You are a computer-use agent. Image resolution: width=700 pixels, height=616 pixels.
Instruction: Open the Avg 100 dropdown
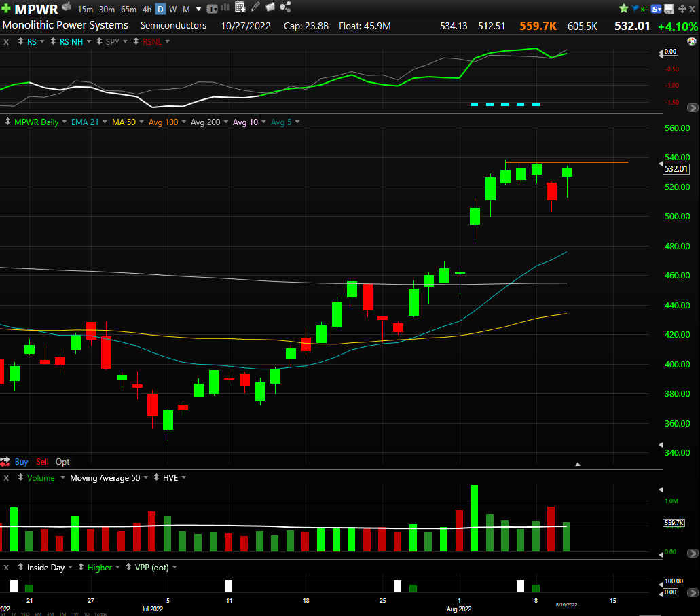[183, 122]
